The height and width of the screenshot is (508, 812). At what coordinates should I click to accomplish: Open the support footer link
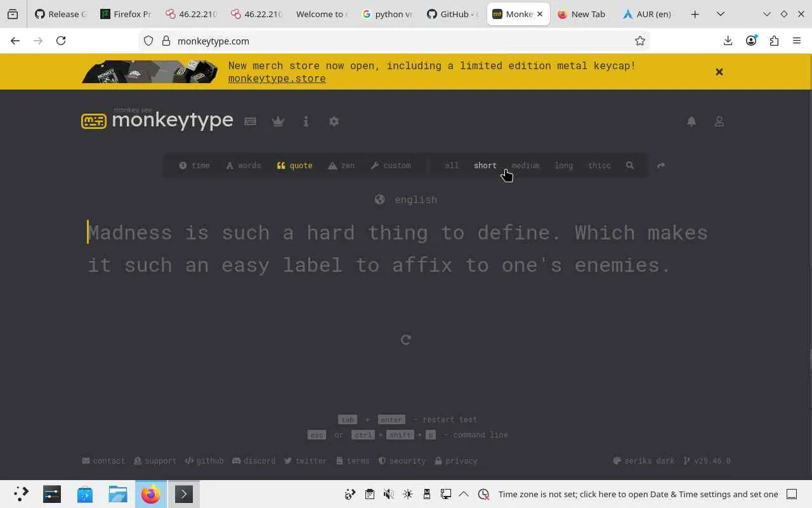155,461
